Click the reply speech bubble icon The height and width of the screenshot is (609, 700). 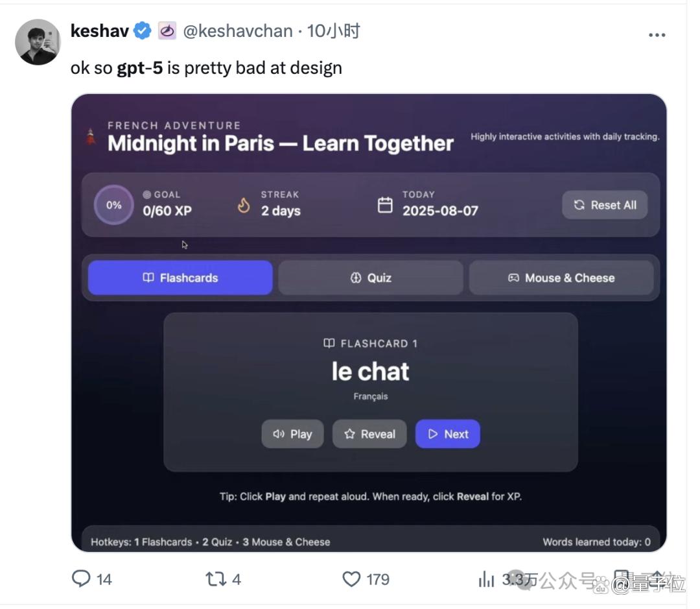pyautogui.click(x=81, y=579)
